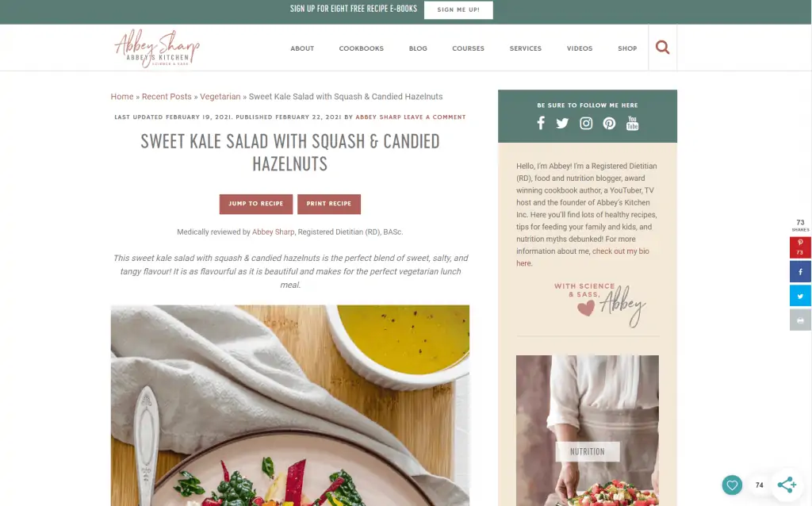Select Videos in the navigation bar

pyautogui.click(x=580, y=48)
